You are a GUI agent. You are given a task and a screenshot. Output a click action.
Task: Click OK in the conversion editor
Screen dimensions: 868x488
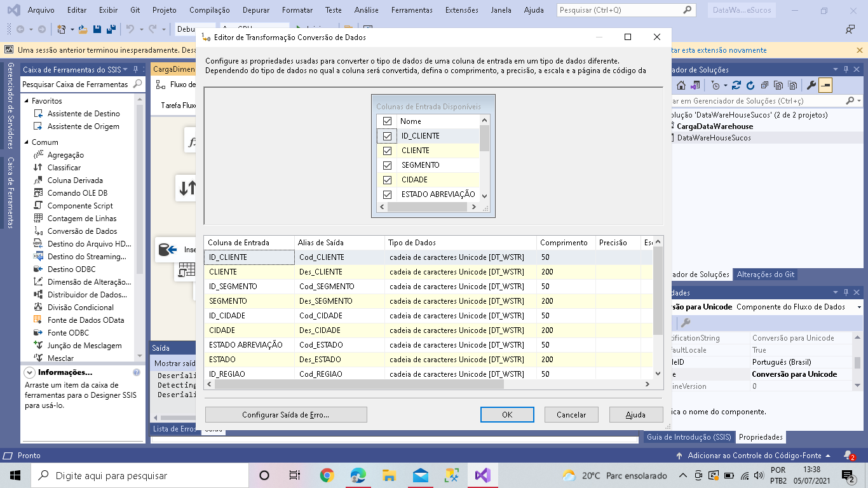[507, 414]
